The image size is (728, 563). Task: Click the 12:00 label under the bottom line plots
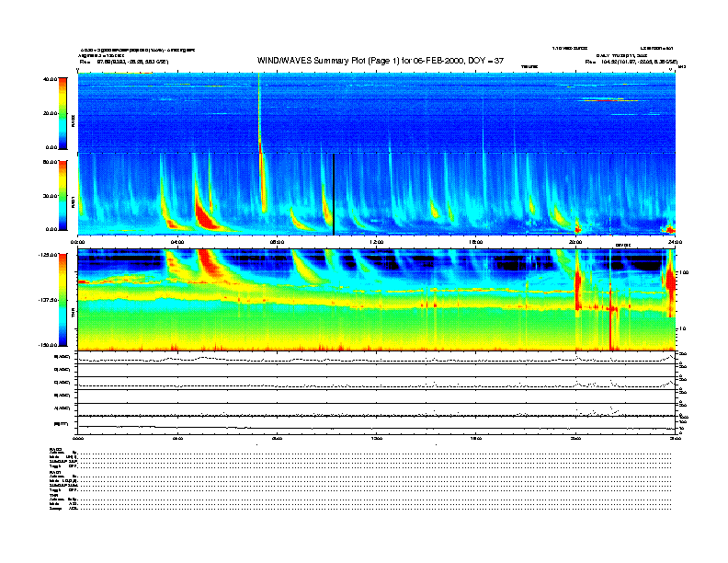pyautogui.click(x=377, y=438)
